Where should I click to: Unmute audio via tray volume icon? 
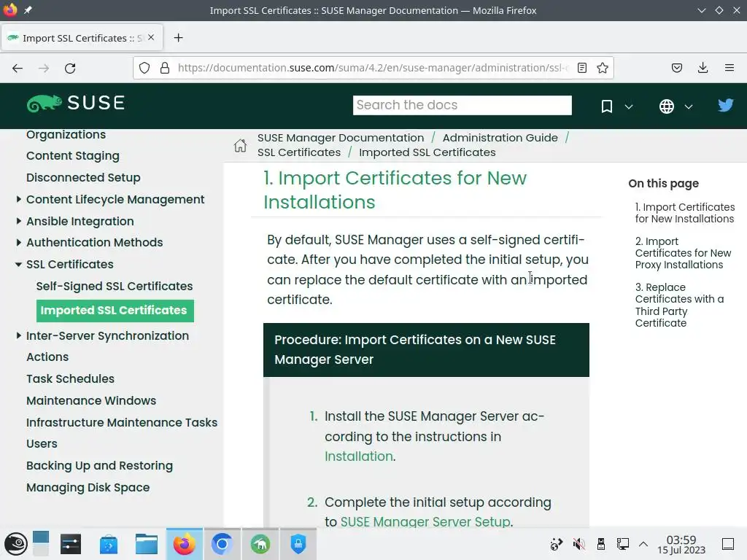578,544
